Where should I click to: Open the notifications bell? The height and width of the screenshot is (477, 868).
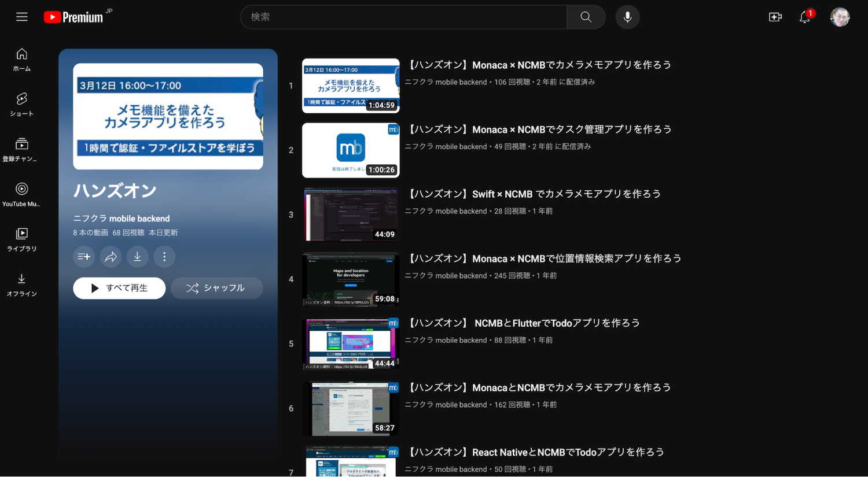click(805, 17)
